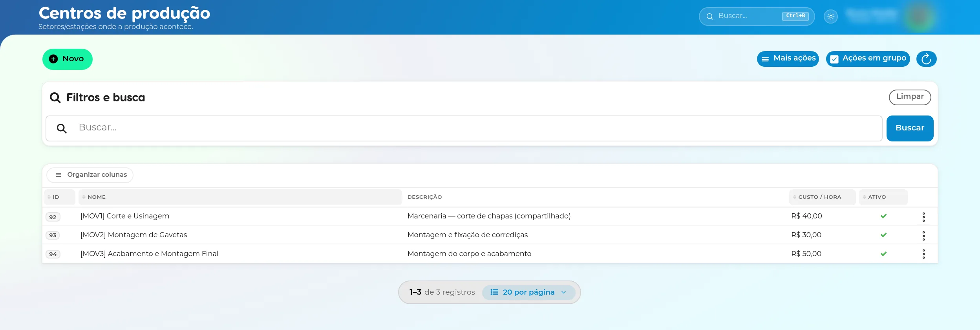Viewport: 980px width, 330px height.
Task: Click description 'Montagem do corpo e acabamento'
Action: [x=470, y=254]
